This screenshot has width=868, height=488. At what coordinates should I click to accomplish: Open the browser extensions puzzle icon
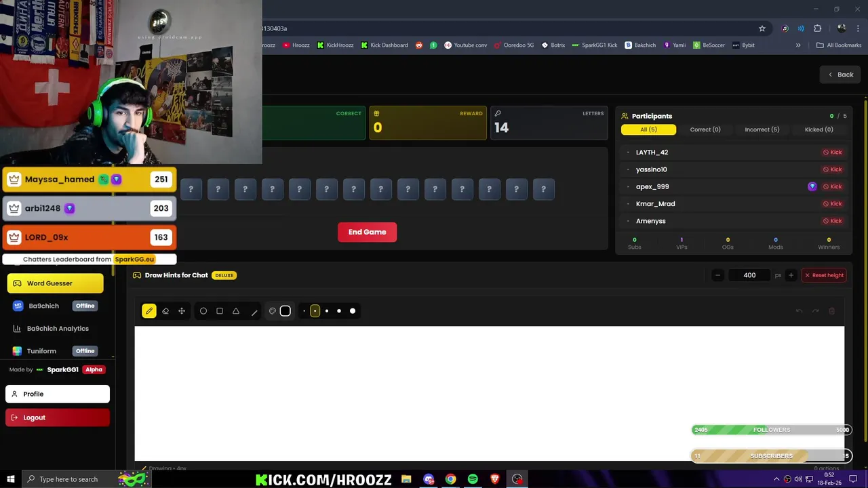point(817,28)
